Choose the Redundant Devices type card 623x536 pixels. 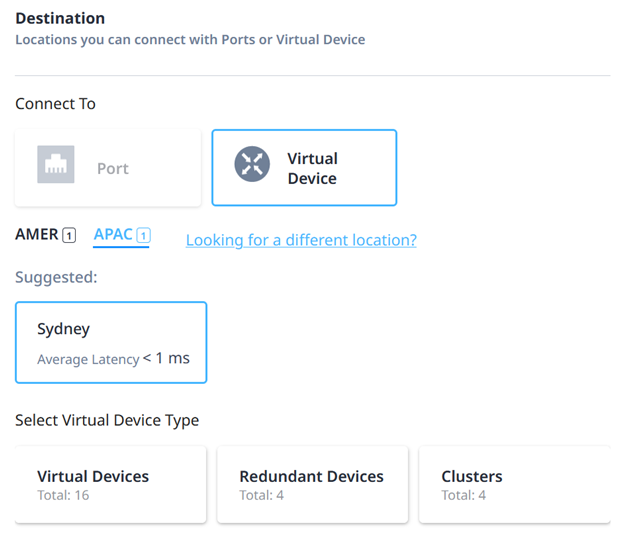click(x=313, y=484)
